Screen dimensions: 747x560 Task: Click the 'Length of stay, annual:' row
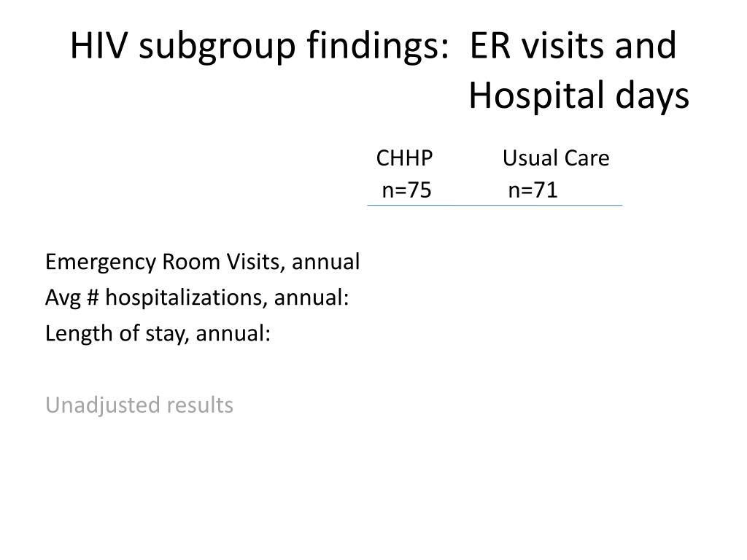pyautogui.click(x=158, y=334)
